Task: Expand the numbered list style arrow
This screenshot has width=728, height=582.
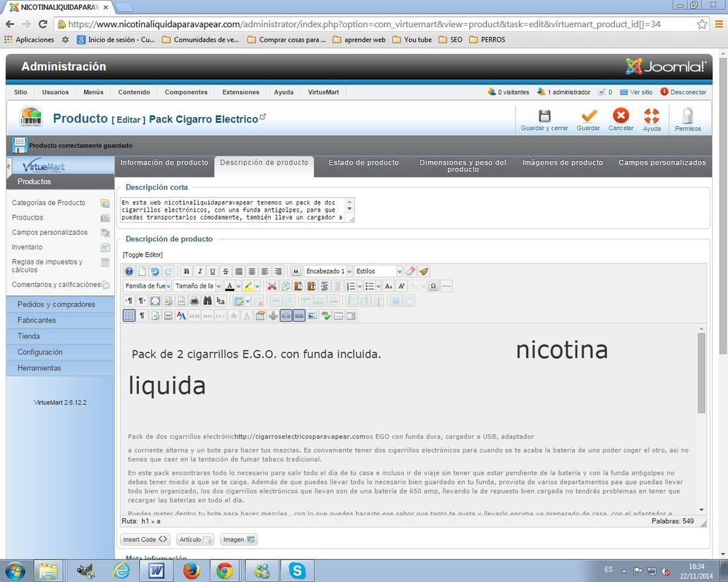Action: pos(360,286)
